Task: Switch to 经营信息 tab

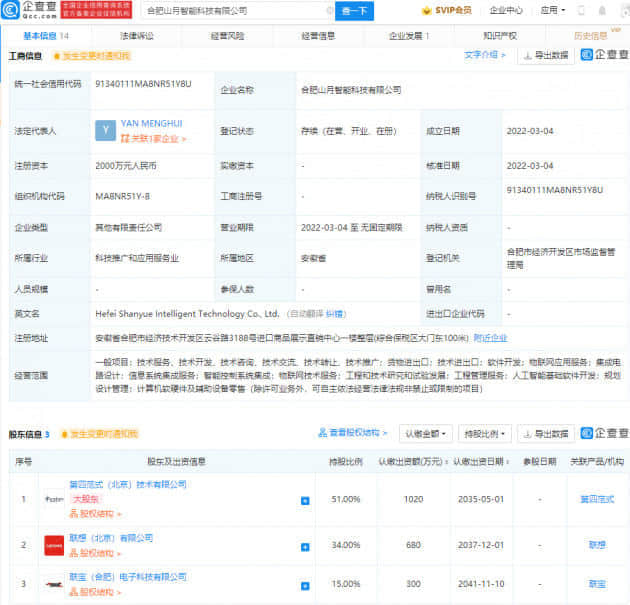Action: 318,36
